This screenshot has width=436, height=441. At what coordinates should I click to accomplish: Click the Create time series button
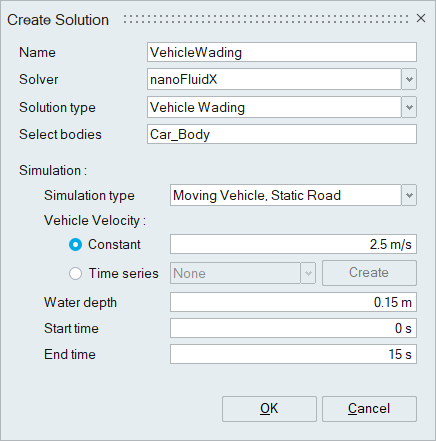pos(369,273)
